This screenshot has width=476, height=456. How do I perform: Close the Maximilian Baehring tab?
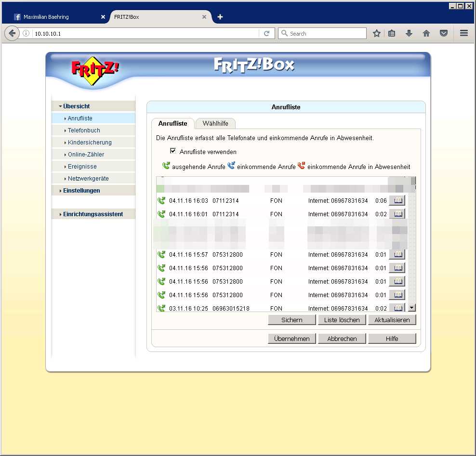(x=103, y=17)
